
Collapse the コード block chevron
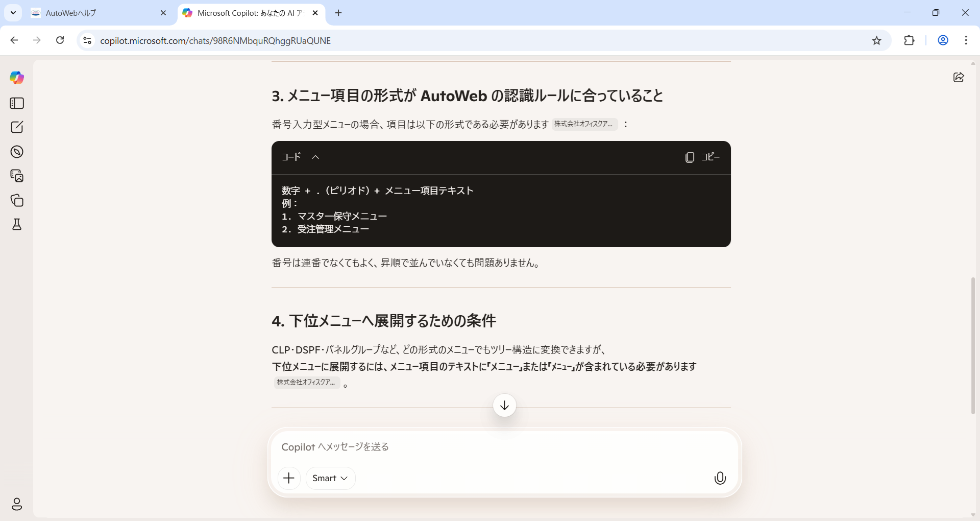coord(315,157)
